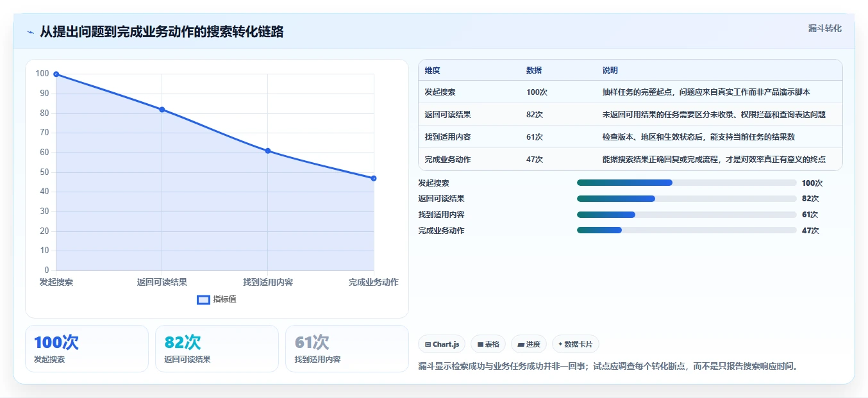Click the 维度 column header
This screenshot has height=398, width=868.
click(432, 70)
